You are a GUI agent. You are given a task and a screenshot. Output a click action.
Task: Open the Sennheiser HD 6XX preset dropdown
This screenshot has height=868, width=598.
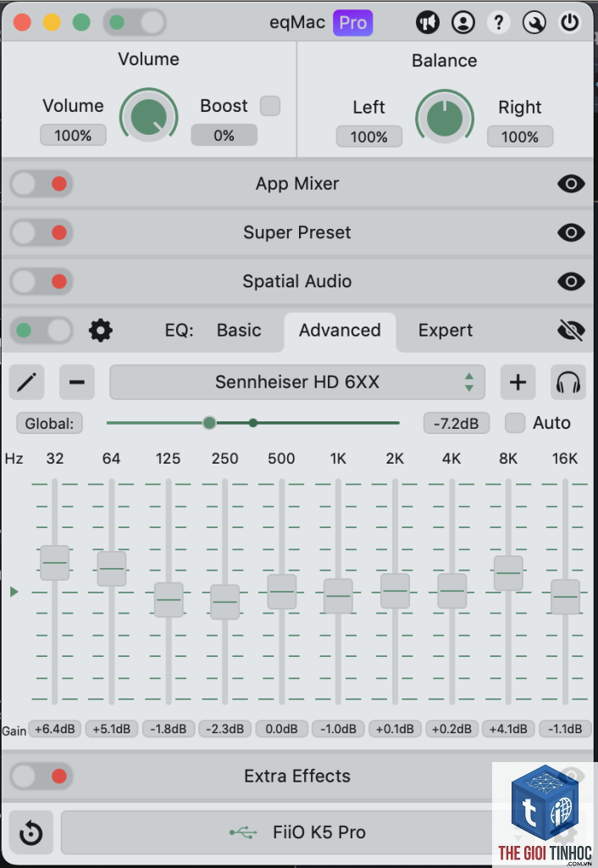click(x=297, y=382)
